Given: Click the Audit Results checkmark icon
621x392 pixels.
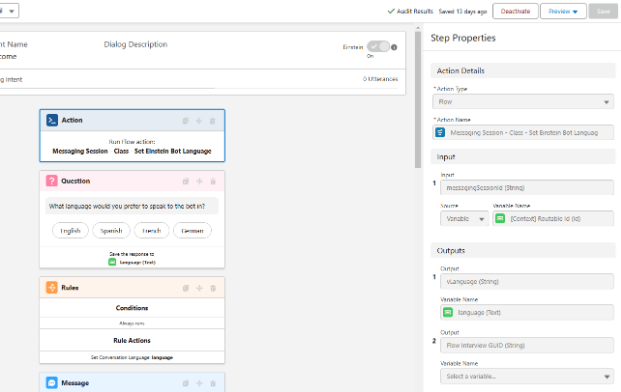Looking at the screenshot, I should point(391,11).
